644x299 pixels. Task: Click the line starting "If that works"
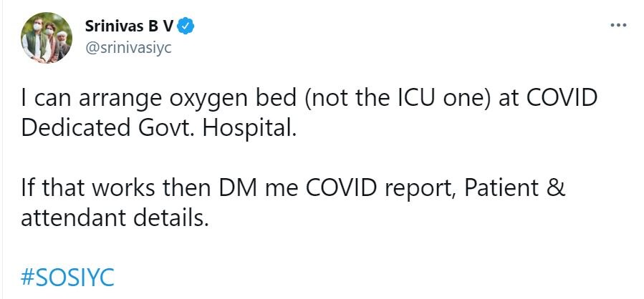[294, 189]
